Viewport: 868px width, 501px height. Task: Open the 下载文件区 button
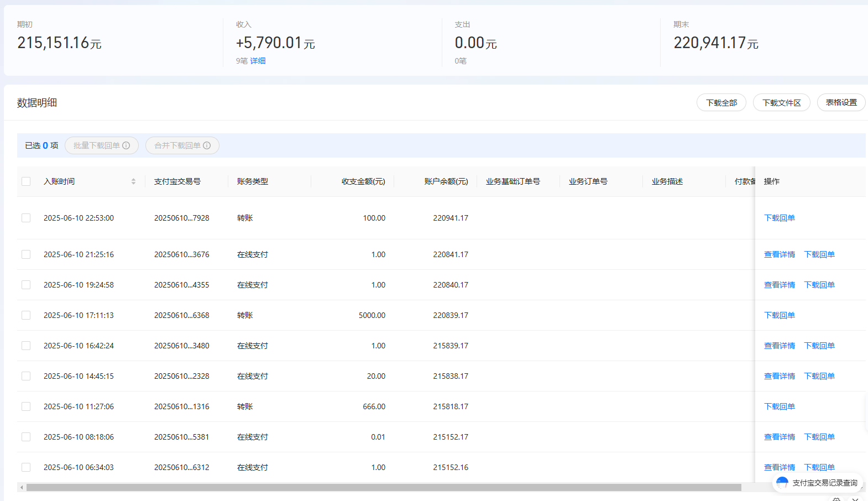click(782, 102)
